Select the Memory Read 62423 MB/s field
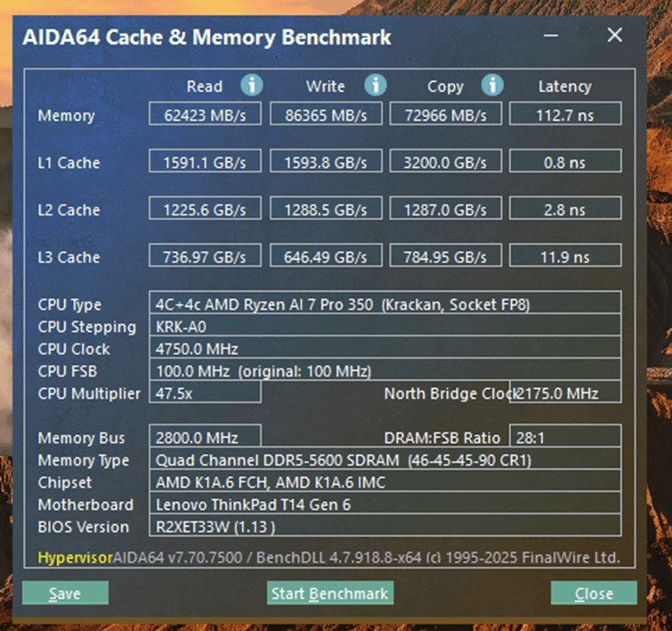This screenshot has height=631, width=672. coord(205,115)
